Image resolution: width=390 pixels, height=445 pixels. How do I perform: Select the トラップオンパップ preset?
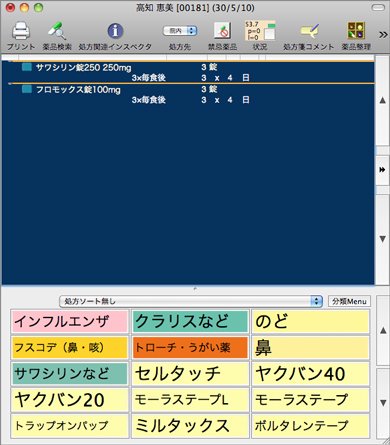[70, 426]
